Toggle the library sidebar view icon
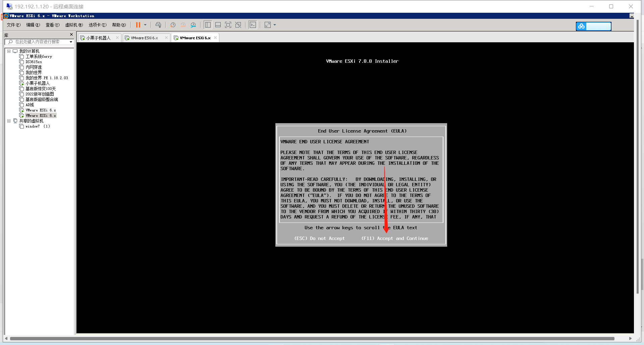Screen dimensions: 644x345 (x=208, y=25)
